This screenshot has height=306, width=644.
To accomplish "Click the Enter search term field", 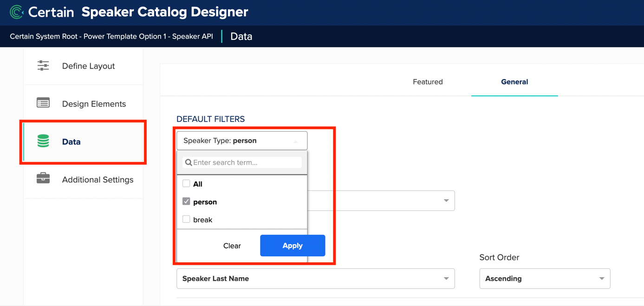I will [242, 163].
